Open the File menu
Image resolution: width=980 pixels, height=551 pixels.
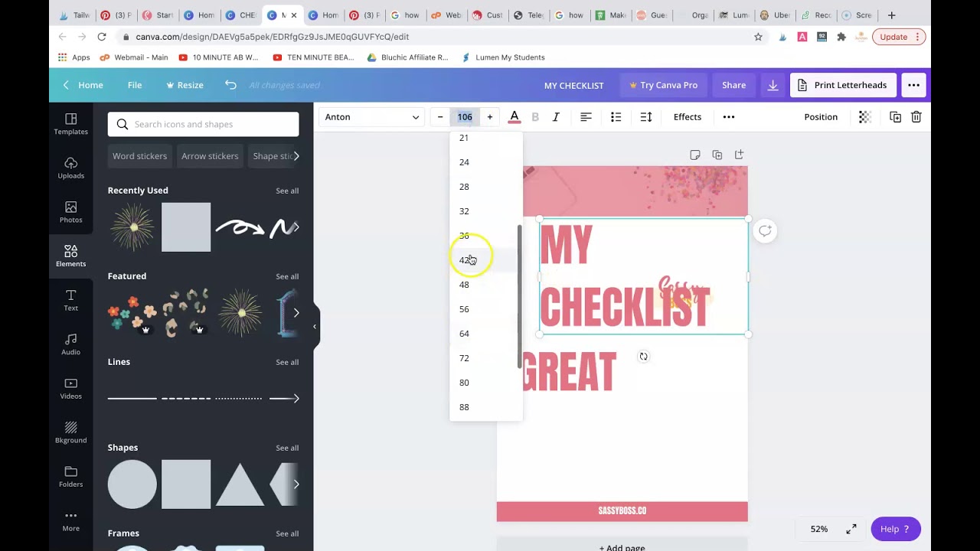[135, 85]
